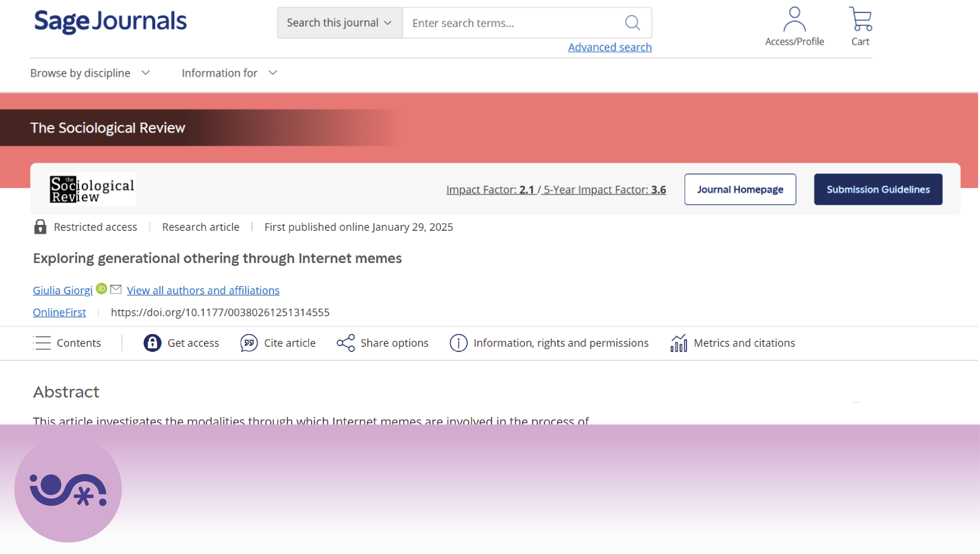Open the Search this journal dropdown
This screenshot has height=554, width=980.
point(340,23)
